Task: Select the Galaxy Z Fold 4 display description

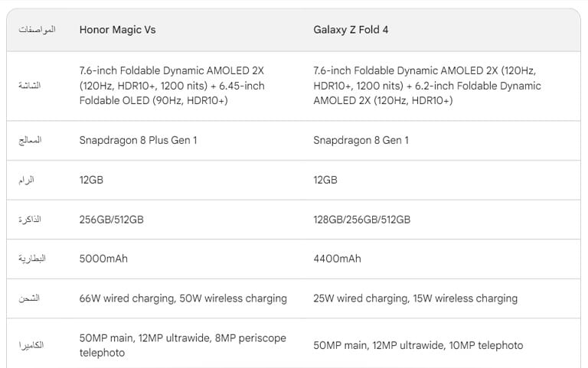Action: coord(427,86)
